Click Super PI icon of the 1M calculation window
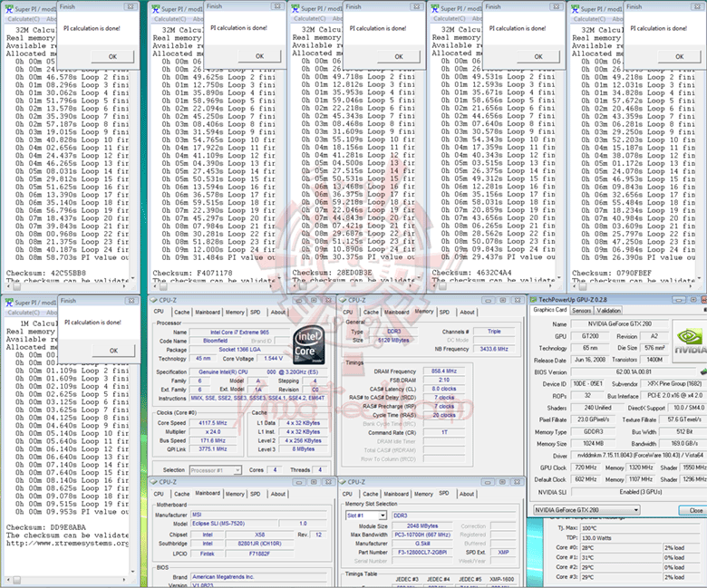 pos(9,303)
